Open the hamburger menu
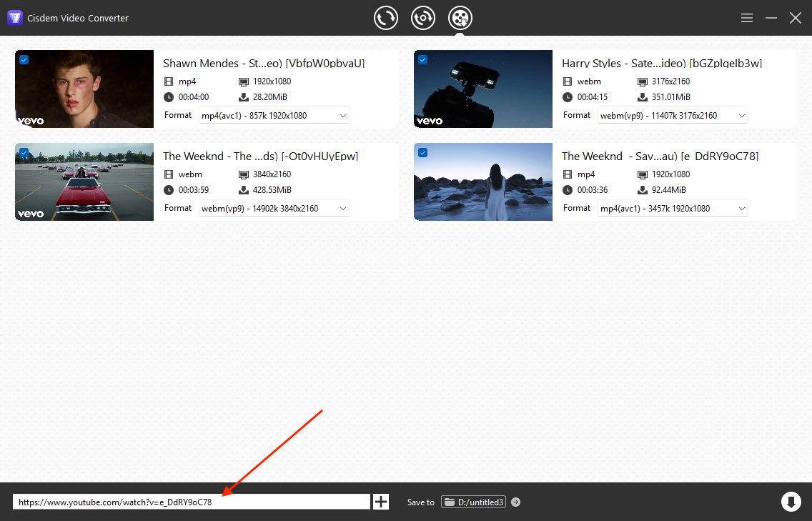 tap(747, 18)
